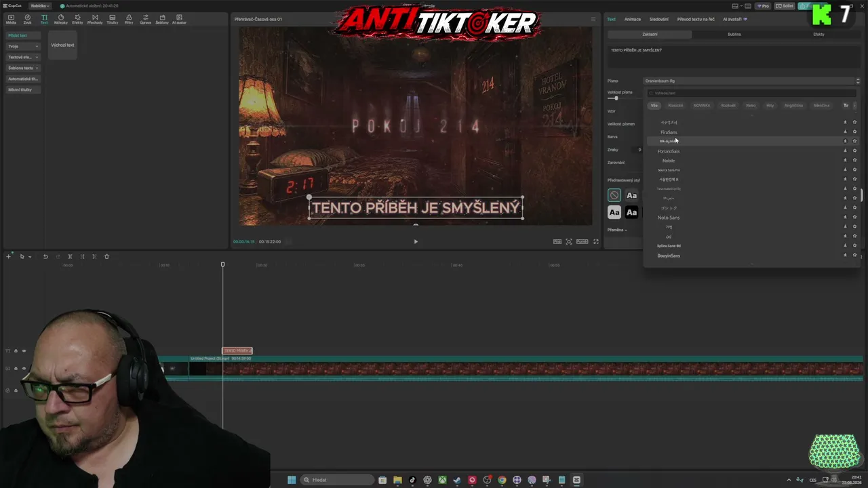Open Google Chrome from the taskbar
The height and width of the screenshot is (488, 868).
point(502,480)
